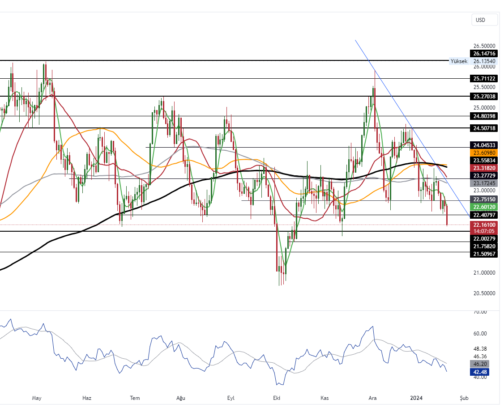Click the Şub label on time axis
Screen dimensions: 504x420
[464, 398]
